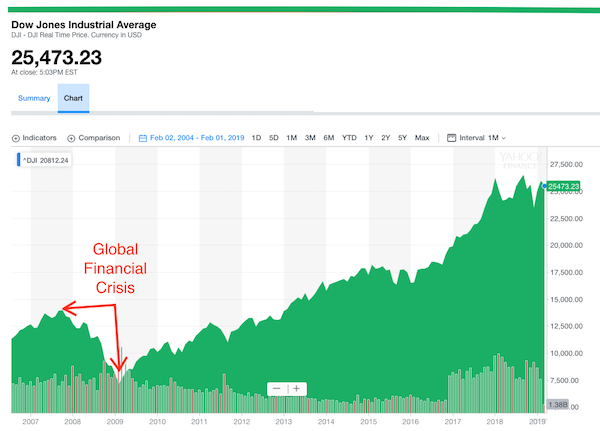
Task: Choose the 6M time range
Action: click(x=329, y=138)
